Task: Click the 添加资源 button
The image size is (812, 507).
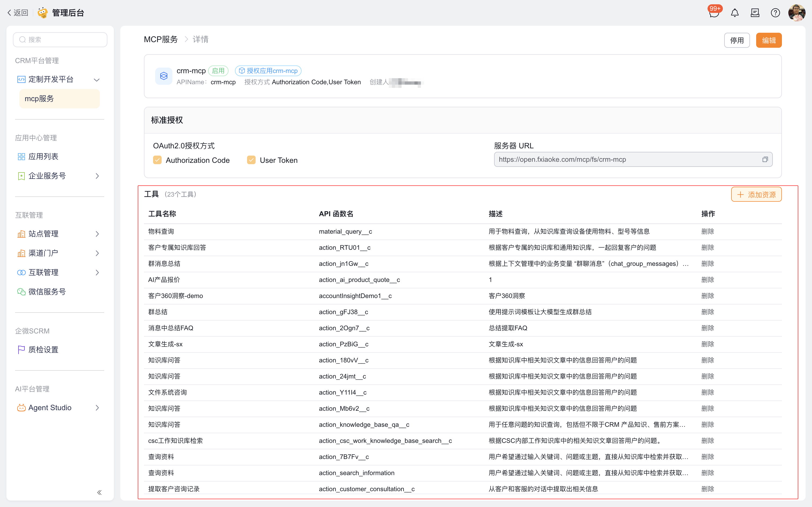Action: [756, 195]
